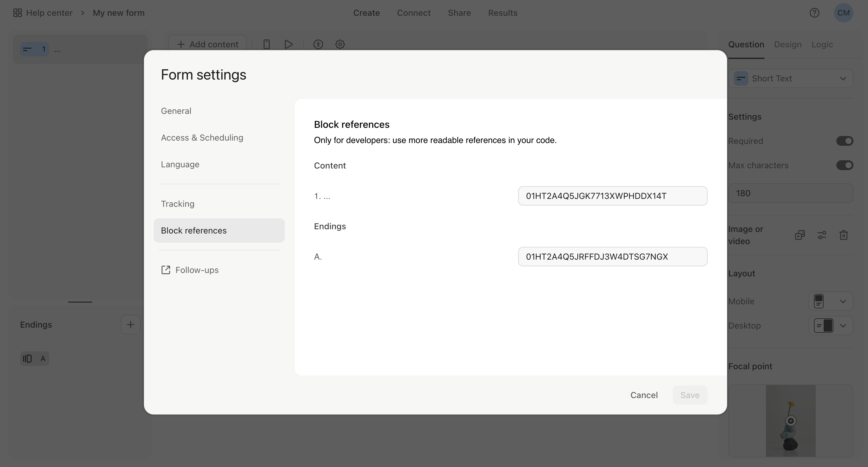The width and height of the screenshot is (868, 467).
Task: Click the Add content button
Action: pos(207,44)
